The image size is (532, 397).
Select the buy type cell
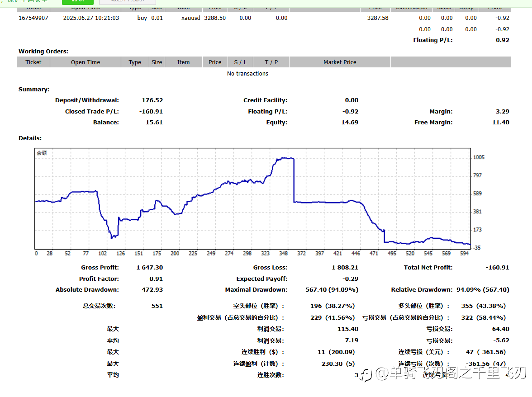click(142, 18)
